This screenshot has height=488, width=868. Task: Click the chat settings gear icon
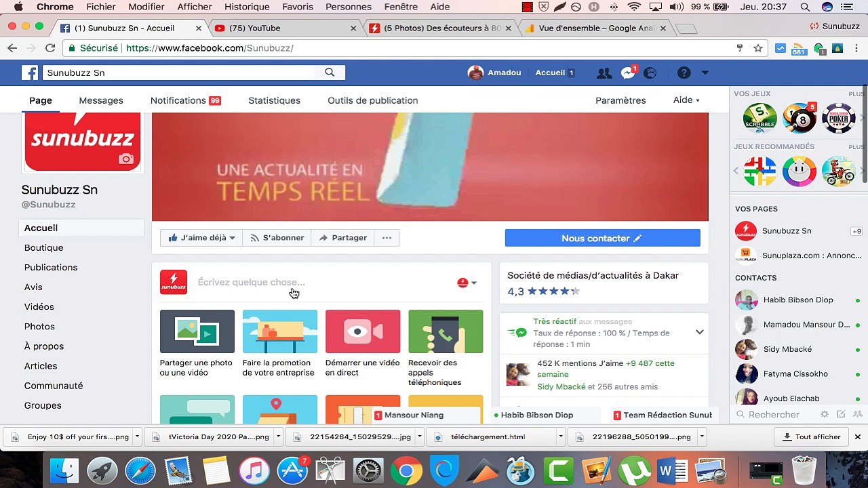[825, 414]
